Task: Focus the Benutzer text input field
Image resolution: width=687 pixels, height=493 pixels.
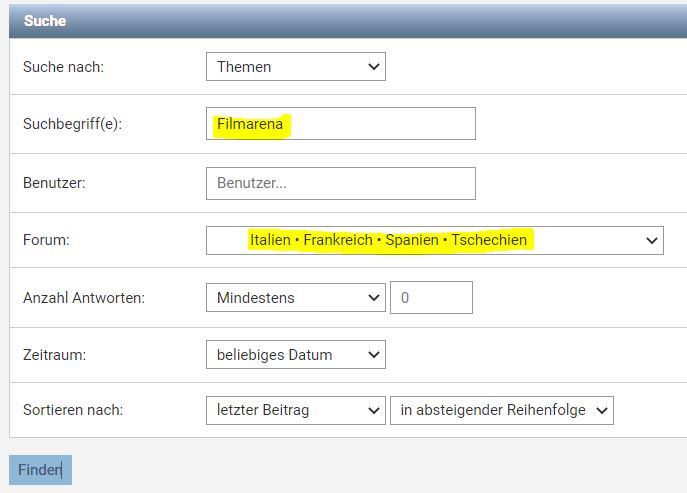Action: coord(340,184)
